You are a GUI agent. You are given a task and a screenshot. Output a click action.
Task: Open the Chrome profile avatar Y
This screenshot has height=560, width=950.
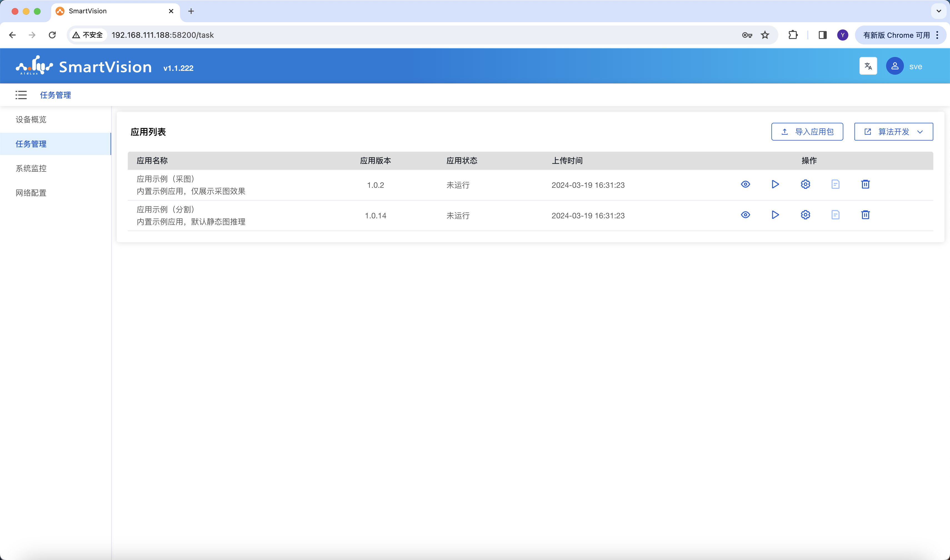coord(842,35)
